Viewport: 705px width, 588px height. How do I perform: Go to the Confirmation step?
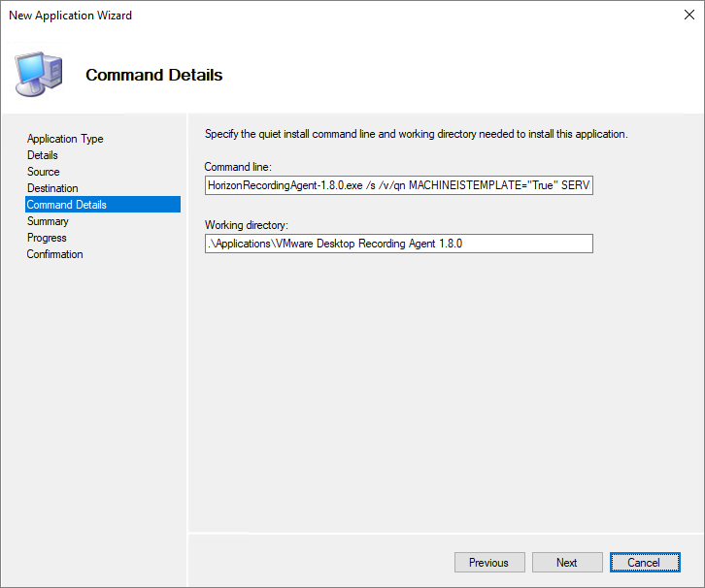pyautogui.click(x=55, y=254)
